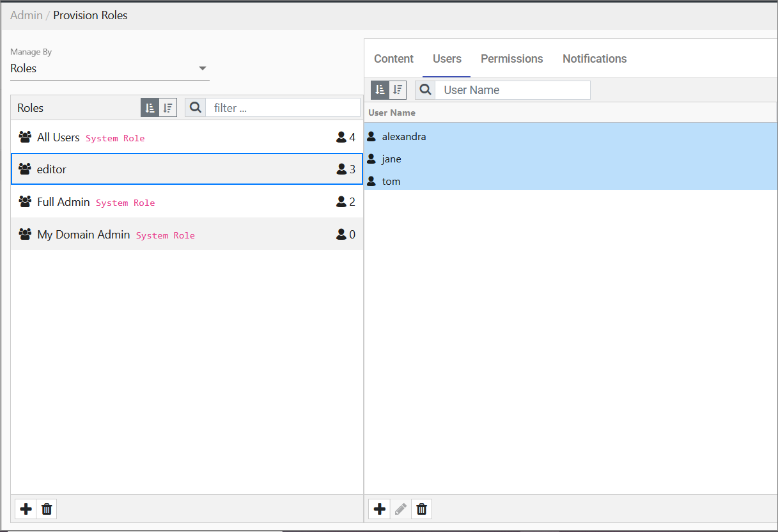Click the user count 3 for editor
This screenshot has width=778, height=532.
[x=346, y=169]
